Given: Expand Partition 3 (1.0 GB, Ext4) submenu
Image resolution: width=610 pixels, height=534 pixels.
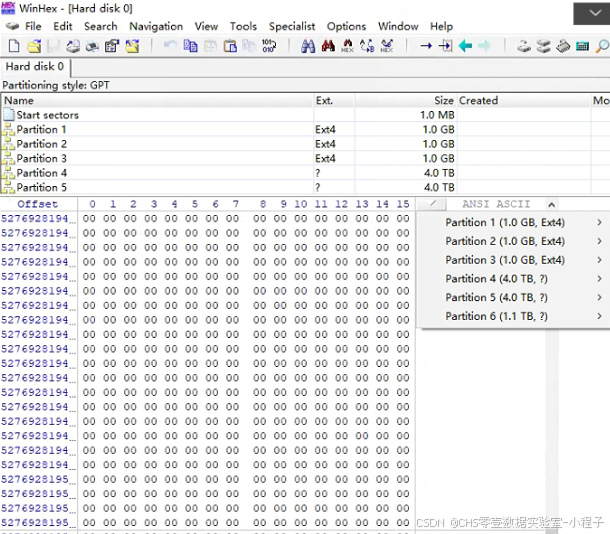Looking at the screenshot, I should [x=514, y=259].
